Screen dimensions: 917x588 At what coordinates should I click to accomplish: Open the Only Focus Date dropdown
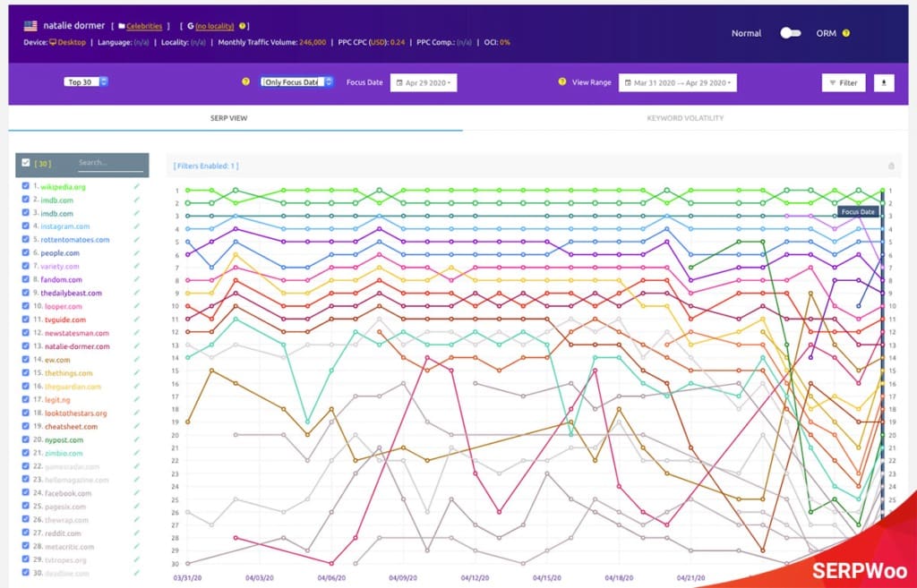pyautogui.click(x=291, y=82)
